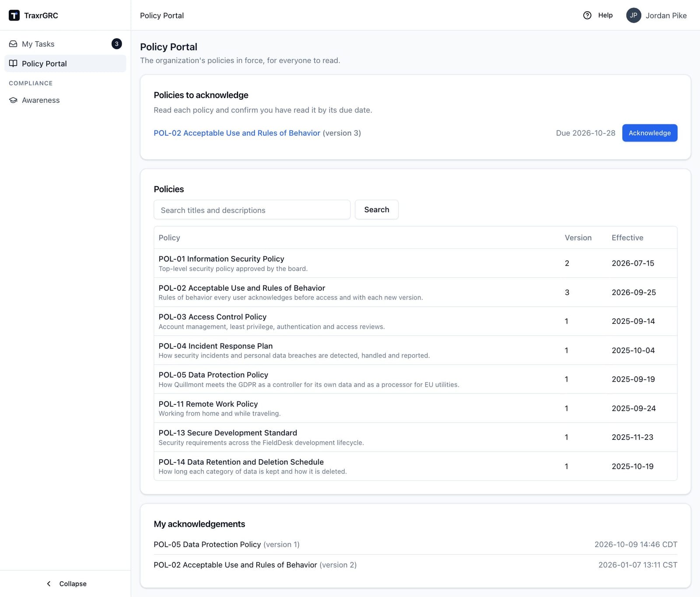Click effective date 2026-07-15
700x597 pixels.
pos(633,263)
